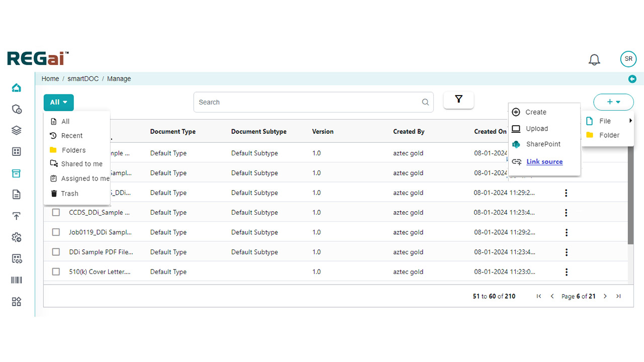Check the CCDS_DDi_Sample row checkbox

pyautogui.click(x=56, y=213)
